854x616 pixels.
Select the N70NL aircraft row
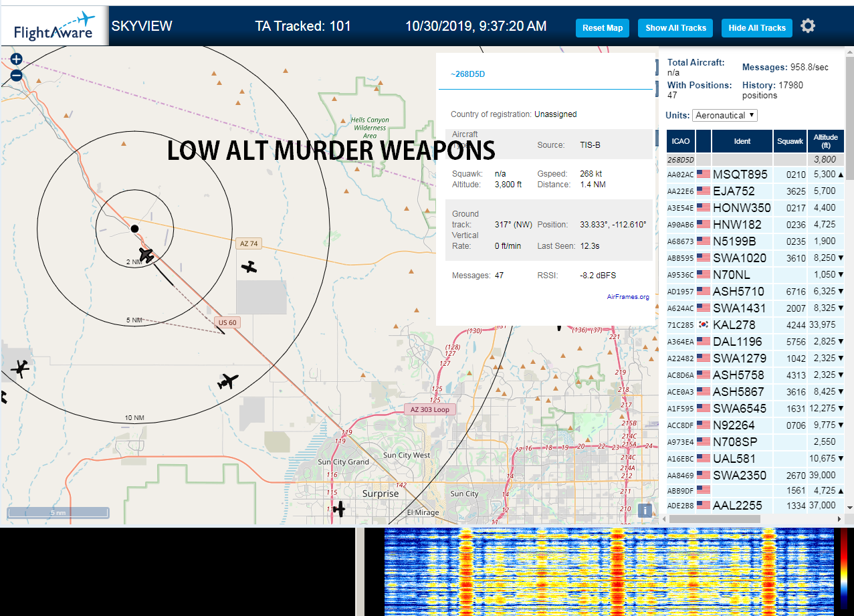755,274
